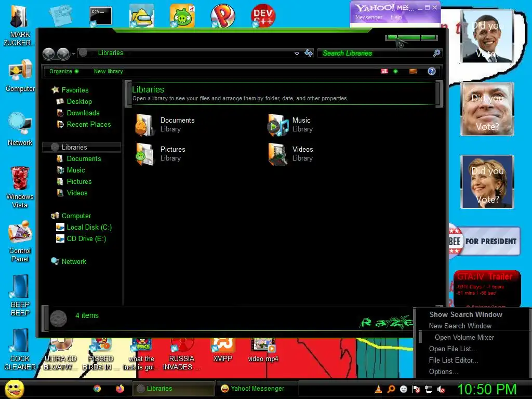Screen dimensions: 532x399
Task: Open the Control Panel desktop icon
Action: point(20,242)
